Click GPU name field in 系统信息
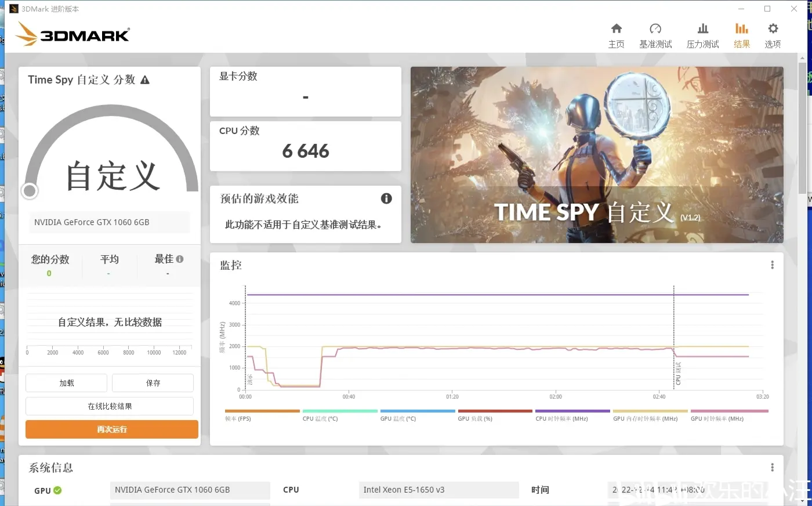The height and width of the screenshot is (506, 812). [x=190, y=490]
